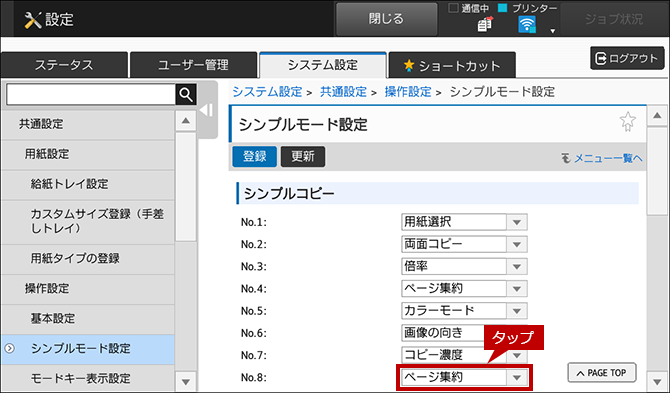Log out using ログアウト button
The image size is (670, 393).
[x=627, y=58]
